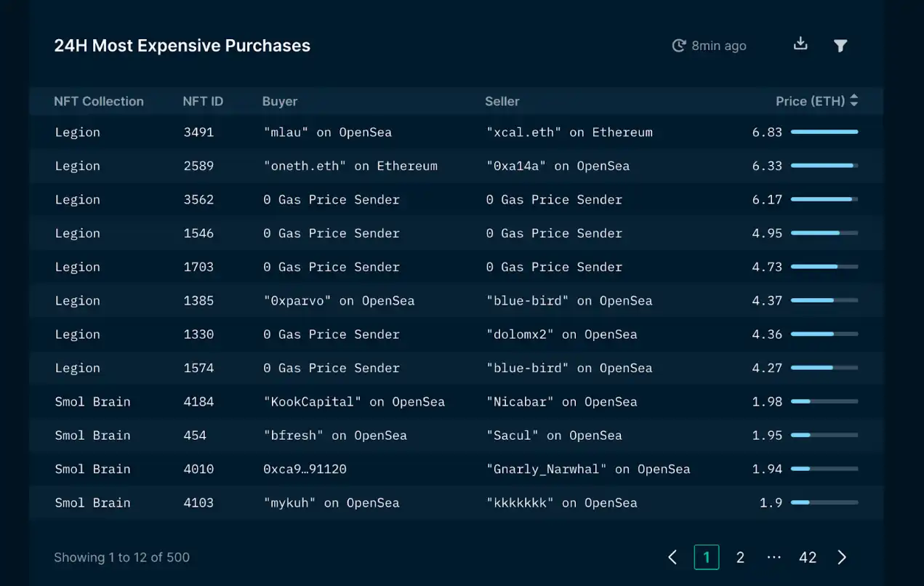Screen dimensions: 924x586
Task: Click price value 4.27
Action: pos(767,368)
